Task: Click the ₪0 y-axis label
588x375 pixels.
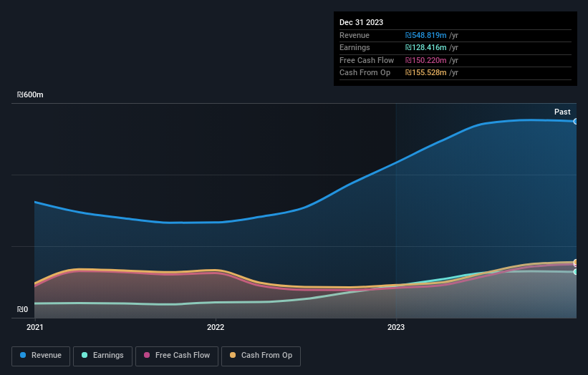Action: tap(22, 309)
